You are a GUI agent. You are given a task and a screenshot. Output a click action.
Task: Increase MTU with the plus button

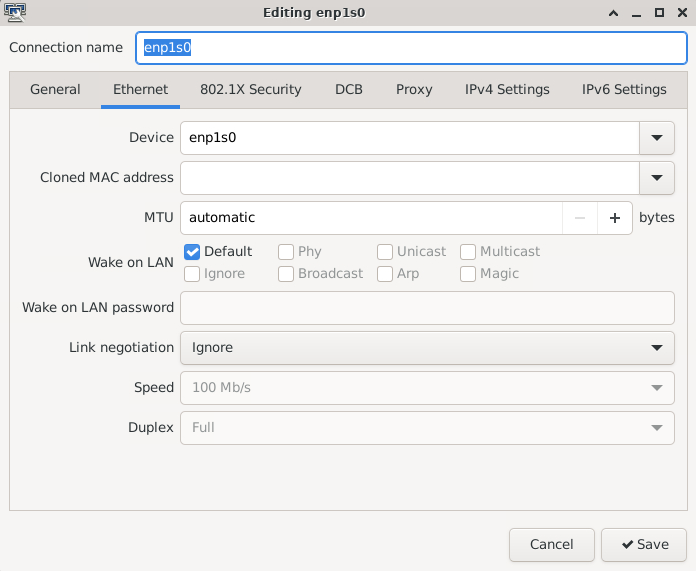(615, 217)
